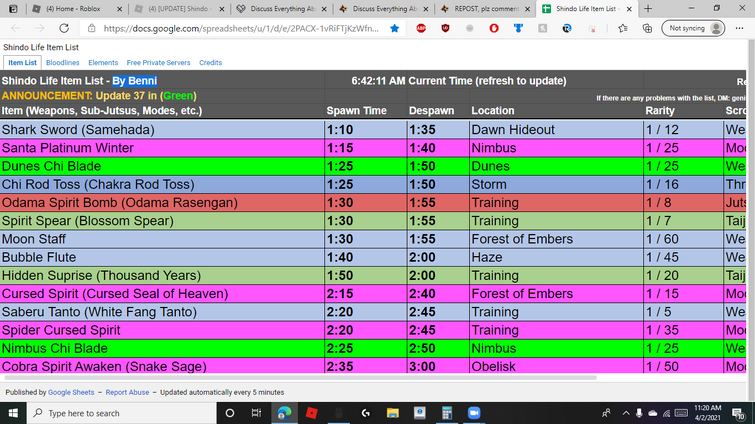The width and height of the screenshot is (755, 424).
Task: Click the Bubble Flute item cell
Action: (162, 257)
